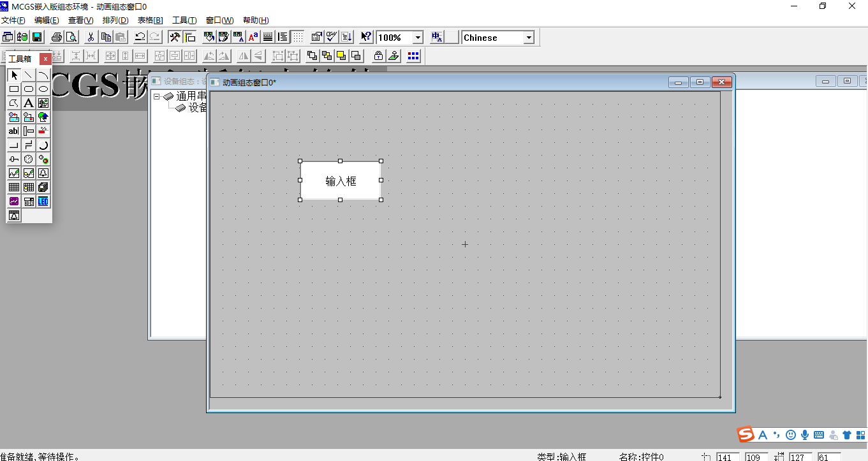Activate the arrow selection pointer tool
The height and width of the screenshot is (461, 868).
(x=13, y=75)
